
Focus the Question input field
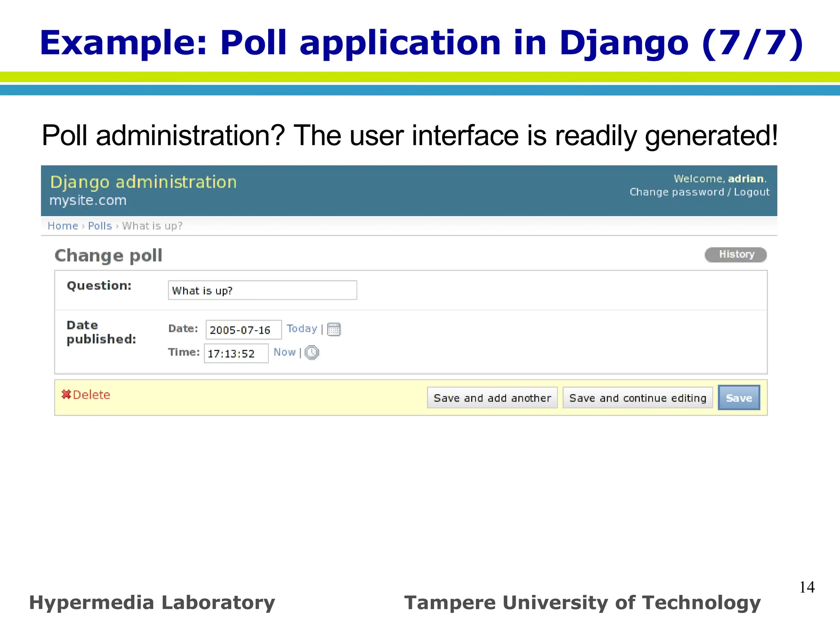click(262, 290)
